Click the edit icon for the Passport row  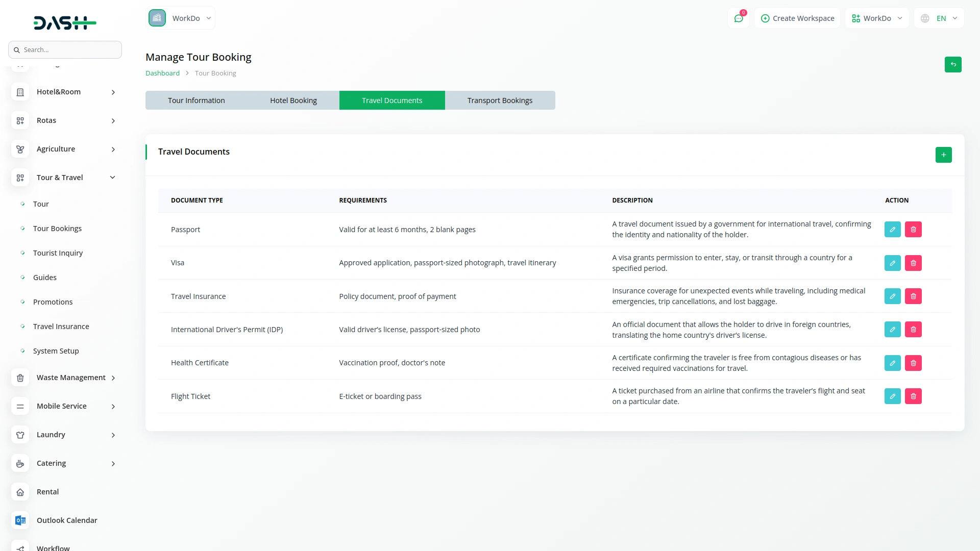[x=892, y=230]
